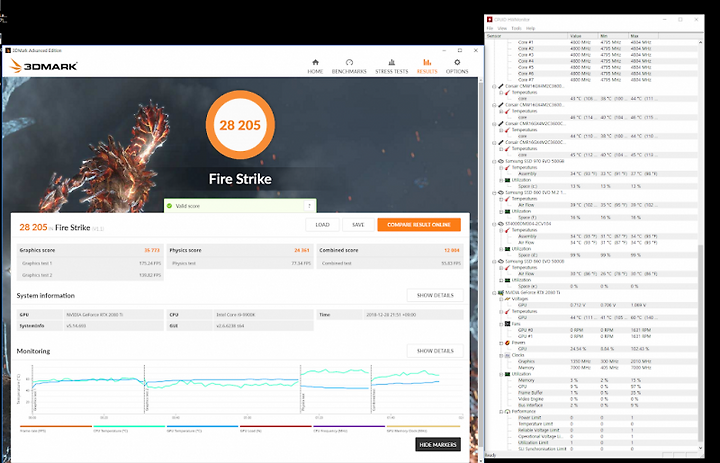Collapse the ST4000DM004 drive node
Screen dimensions: 720x463
point(494,224)
